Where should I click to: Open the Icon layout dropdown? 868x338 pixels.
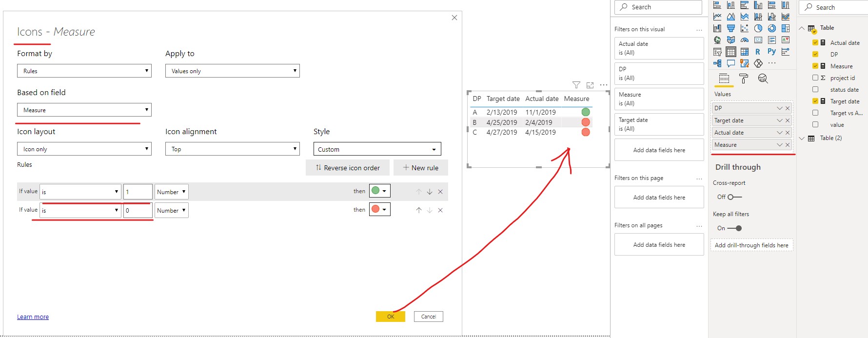coord(84,149)
